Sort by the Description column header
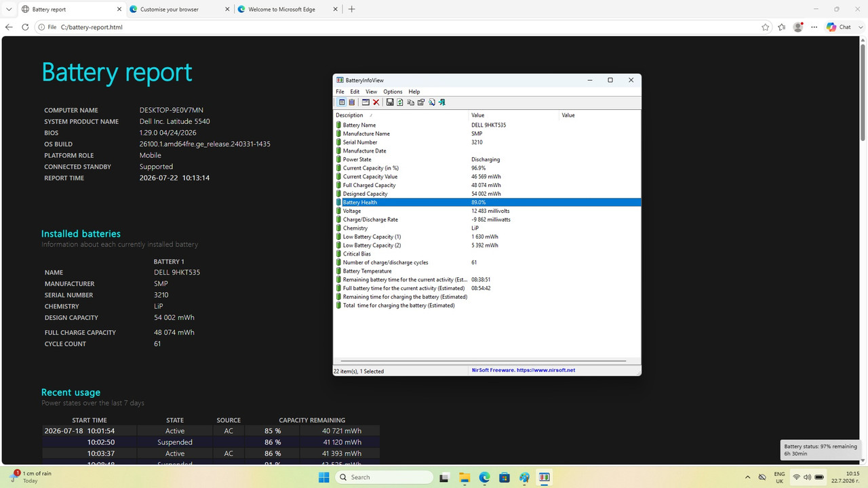Screen dimensions: 868x488 tap(401, 115)
